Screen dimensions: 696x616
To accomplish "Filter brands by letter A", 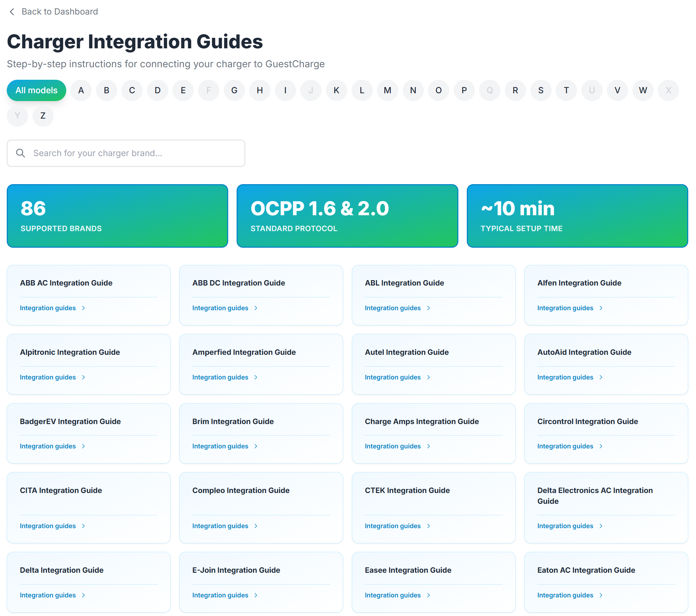I will point(81,90).
